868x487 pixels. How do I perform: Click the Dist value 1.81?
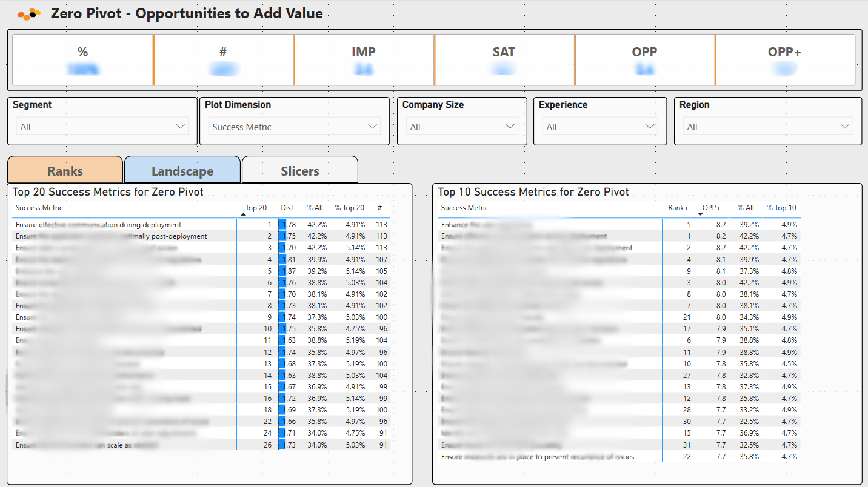coord(289,259)
